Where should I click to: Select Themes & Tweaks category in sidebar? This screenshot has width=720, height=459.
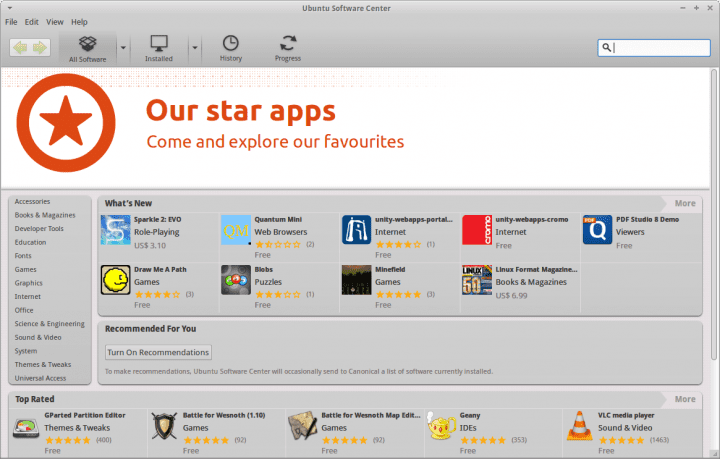pos(43,364)
